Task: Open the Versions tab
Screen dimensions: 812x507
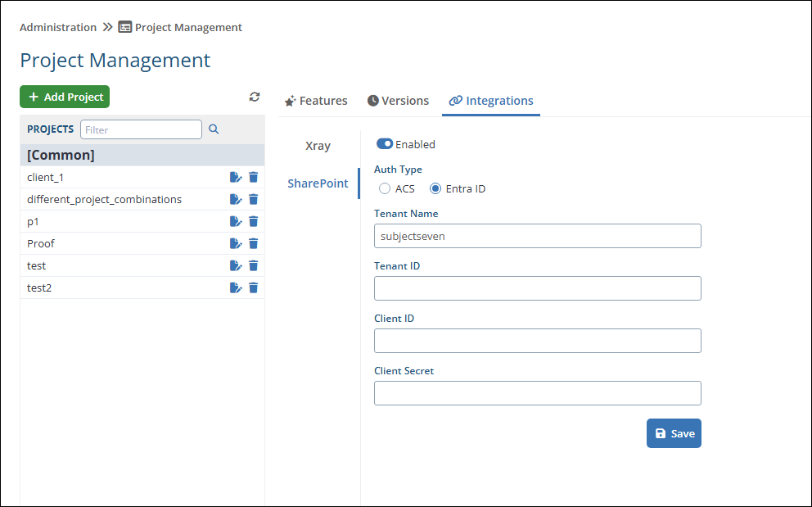Action: (x=398, y=101)
